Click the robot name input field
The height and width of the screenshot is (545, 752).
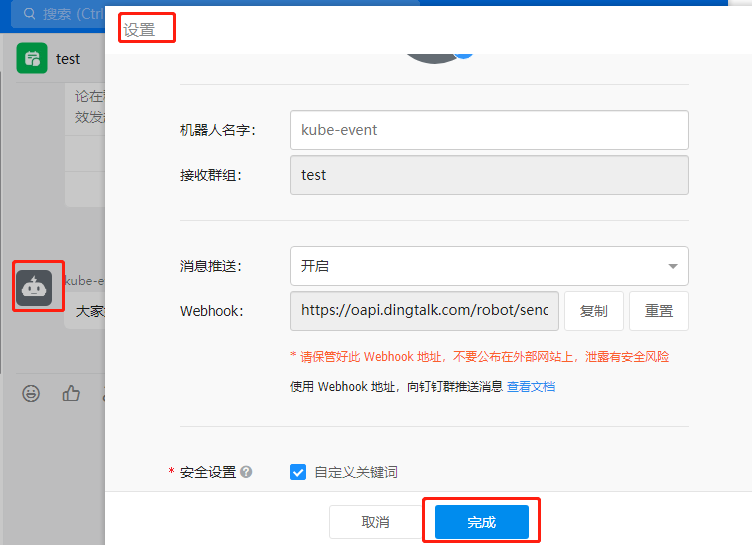click(x=489, y=130)
